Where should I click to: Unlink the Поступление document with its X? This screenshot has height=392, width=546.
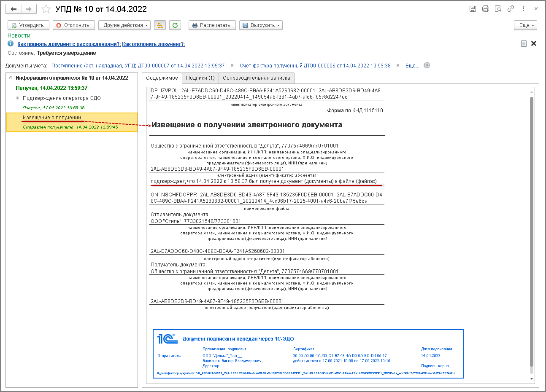(x=232, y=66)
